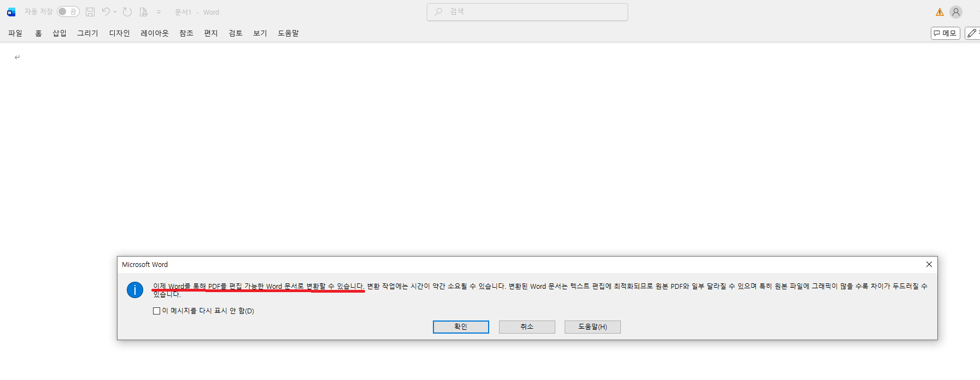The image size is (980, 380).
Task: Switch to the 홈 (Home) tab
Action: 38,33
